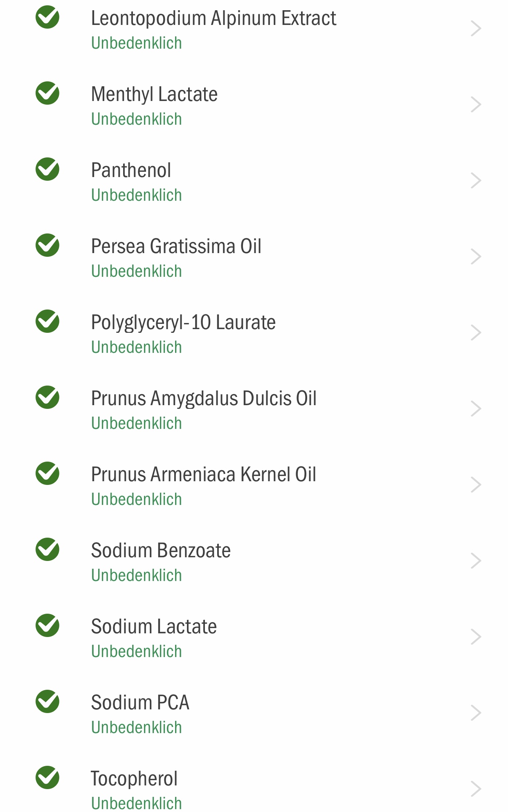The image size is (508, 812).
Task: Tap the green checkmark next to Sodium Benzoate
Action: point(47,550)
